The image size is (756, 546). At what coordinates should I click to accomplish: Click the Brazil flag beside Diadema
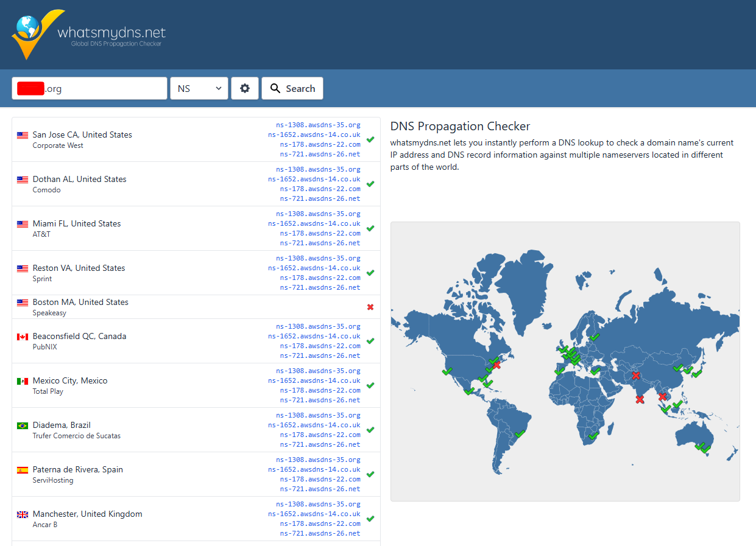[23, 425]
